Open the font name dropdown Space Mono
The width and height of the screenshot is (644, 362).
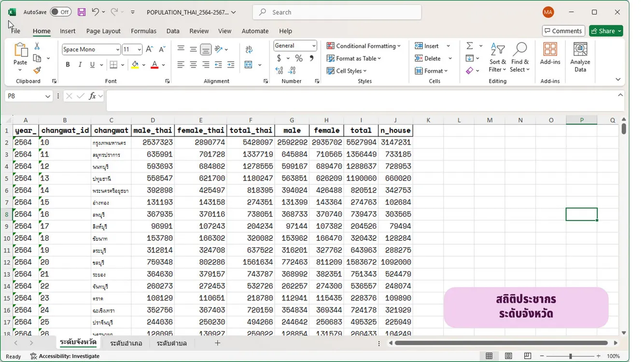(x=117, y=50)
